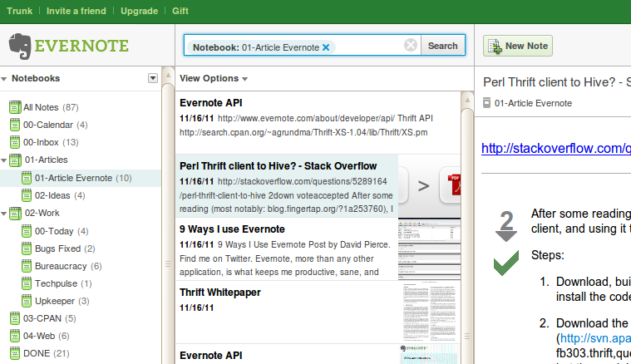Click the 01-Articles stack icon

(16, 160)
